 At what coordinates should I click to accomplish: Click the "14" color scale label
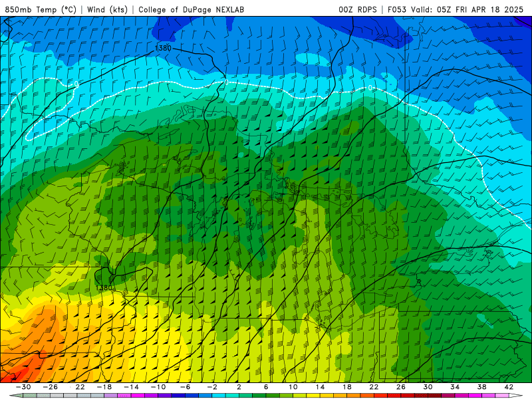[x=320, y=387]
